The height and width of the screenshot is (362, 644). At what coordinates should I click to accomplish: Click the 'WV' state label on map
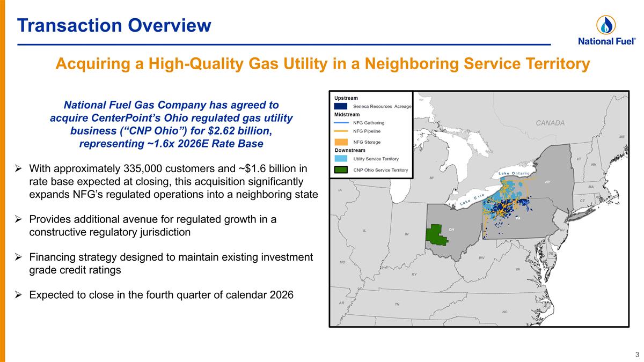tap(481, 258)
